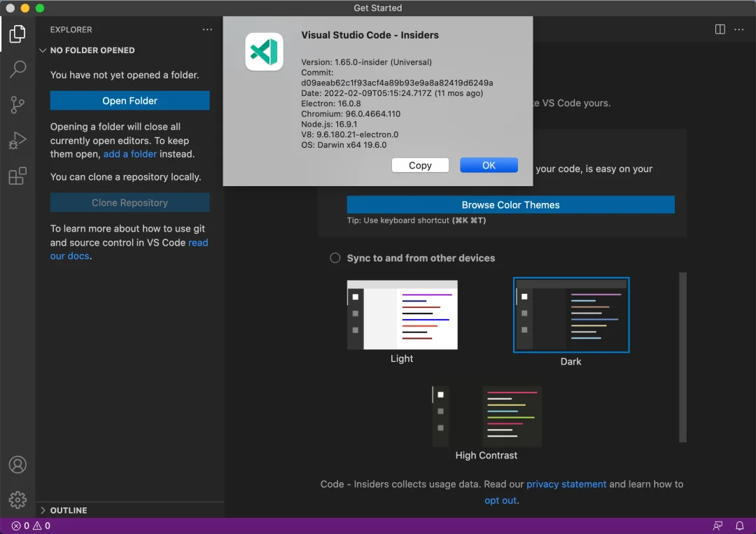Click the Get Started page scrollbar
Screen dimensions: 756x534
click(x=682, y=357)
